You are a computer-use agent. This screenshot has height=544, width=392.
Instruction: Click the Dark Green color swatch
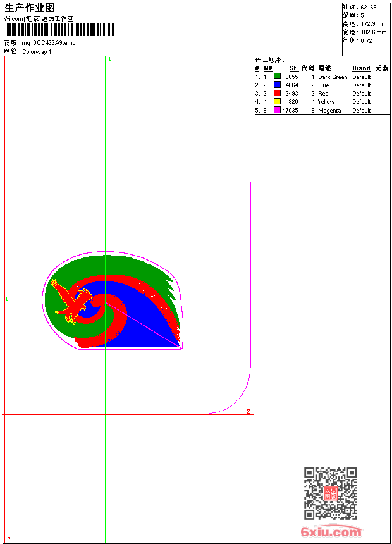(x=277, y=76)
